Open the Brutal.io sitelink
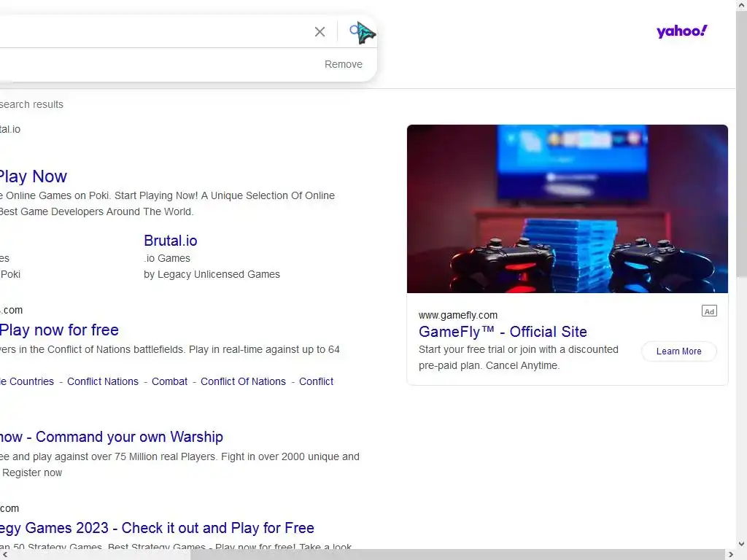The height and width of the screenshot is (560, 747). (x=171, y=241)
